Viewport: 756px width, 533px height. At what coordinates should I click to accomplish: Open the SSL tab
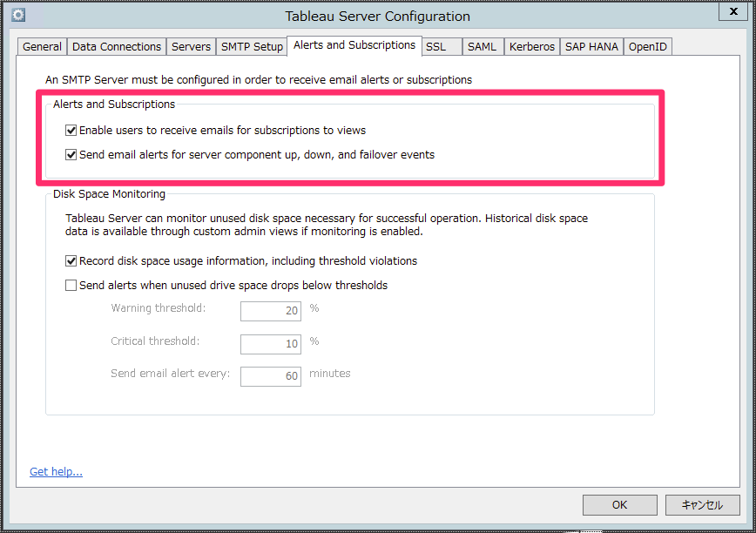(x=442, y=45)
